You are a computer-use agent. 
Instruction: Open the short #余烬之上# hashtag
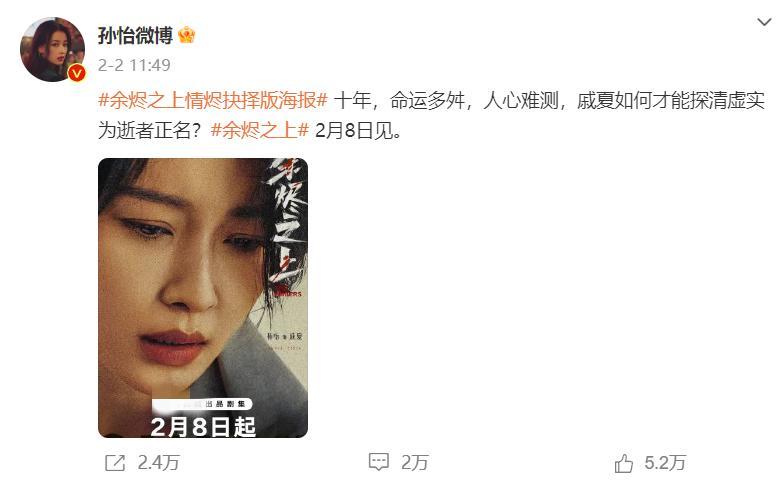[260, 131]
